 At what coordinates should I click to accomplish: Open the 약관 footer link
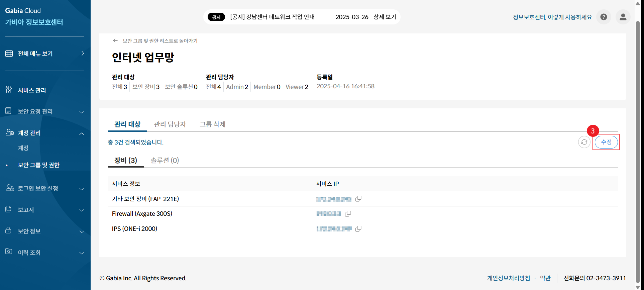(x=545, y=278)
